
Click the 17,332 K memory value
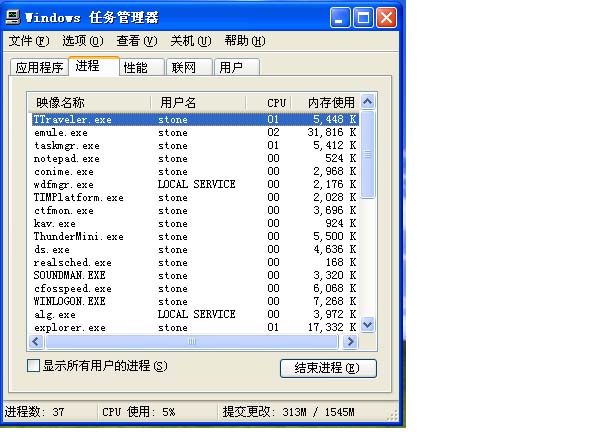tap(332, 328)
